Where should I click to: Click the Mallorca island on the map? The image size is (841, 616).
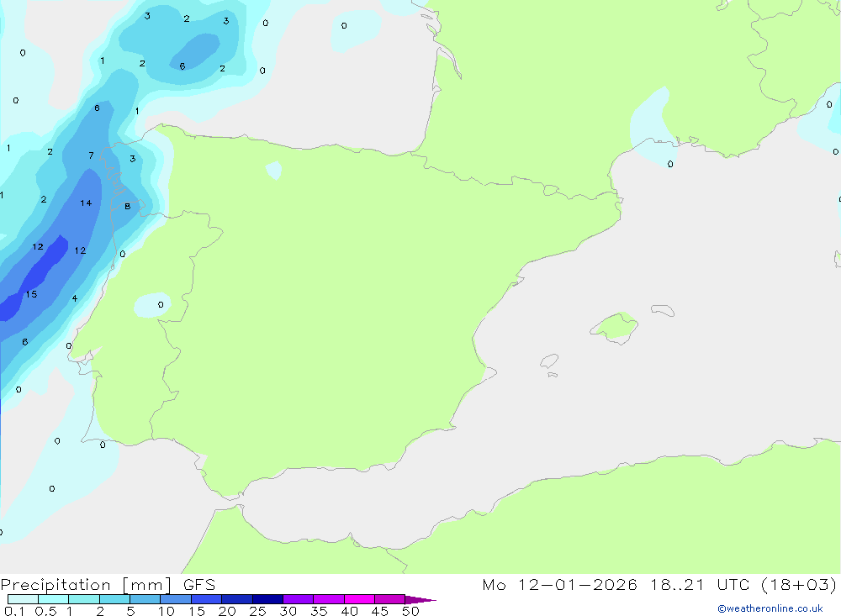616,327
